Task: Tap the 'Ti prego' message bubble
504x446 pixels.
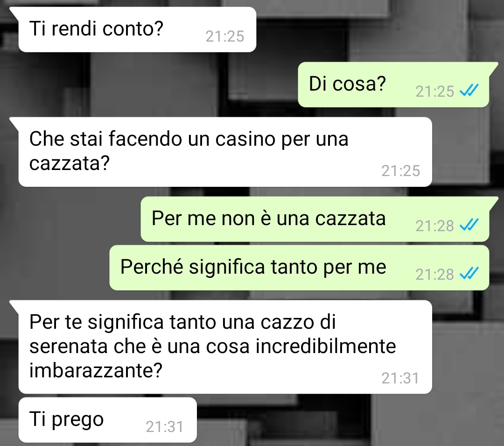Action: pos(107,420)
